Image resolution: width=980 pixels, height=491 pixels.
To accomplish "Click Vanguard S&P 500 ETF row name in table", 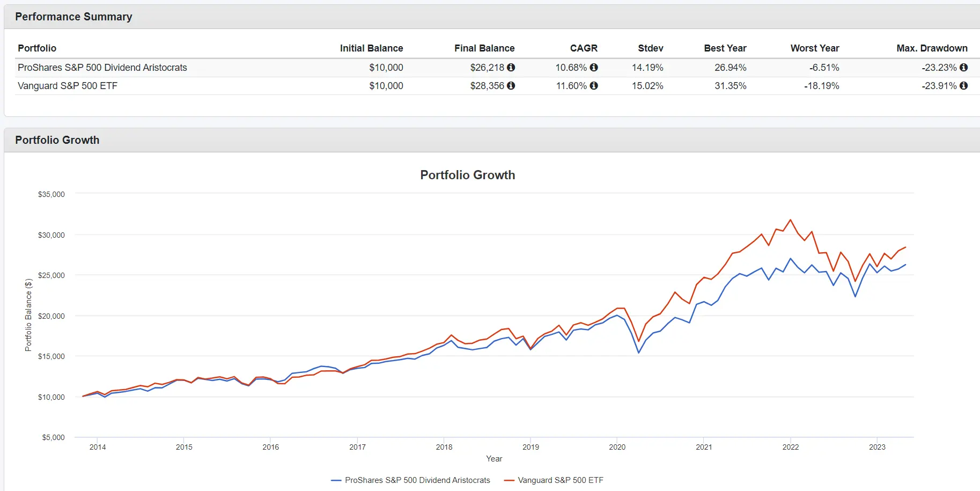I will (x=68, y=86).
